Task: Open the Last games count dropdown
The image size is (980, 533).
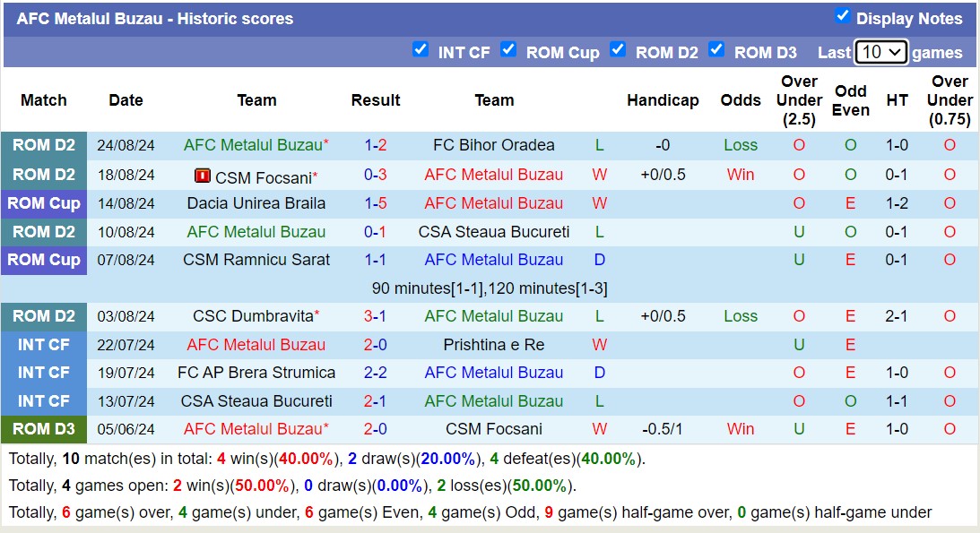Action: (880, 52)
